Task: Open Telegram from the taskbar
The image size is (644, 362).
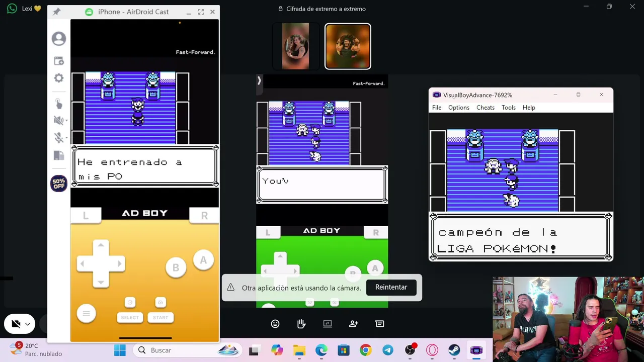Action: pyautogui.click(x=388, y=350)
